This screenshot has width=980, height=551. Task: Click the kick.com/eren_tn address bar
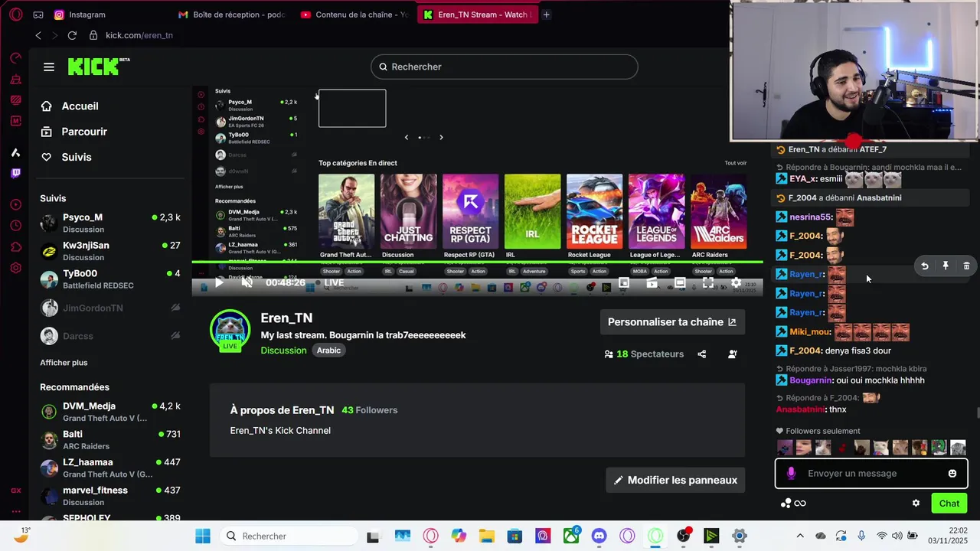tap(139, 35)
